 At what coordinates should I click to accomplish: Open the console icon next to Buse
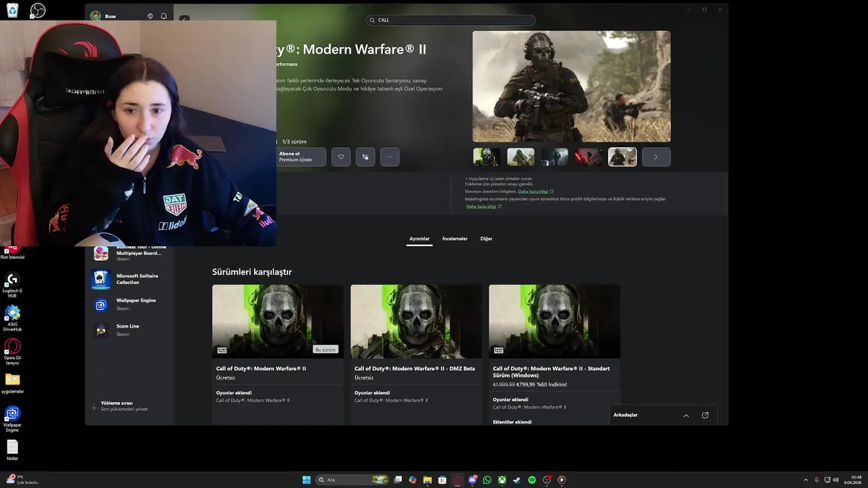click(x=150, y=16)
